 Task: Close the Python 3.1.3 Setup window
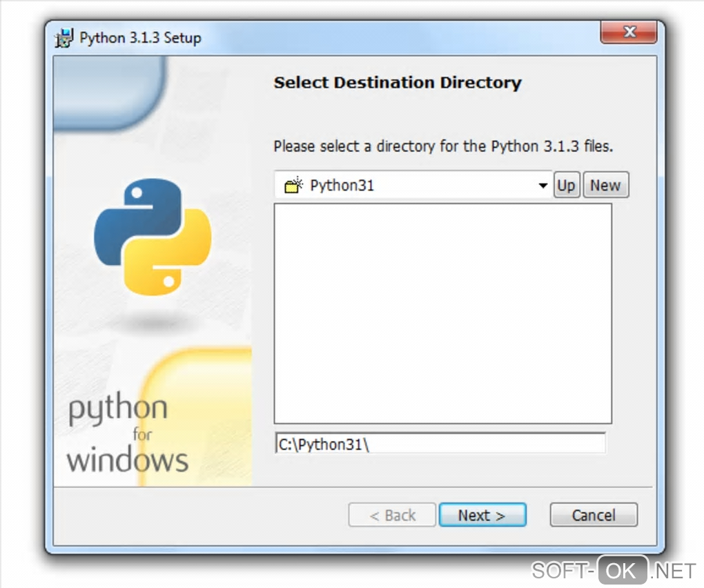pyautogui.click(x=629, y=32)
